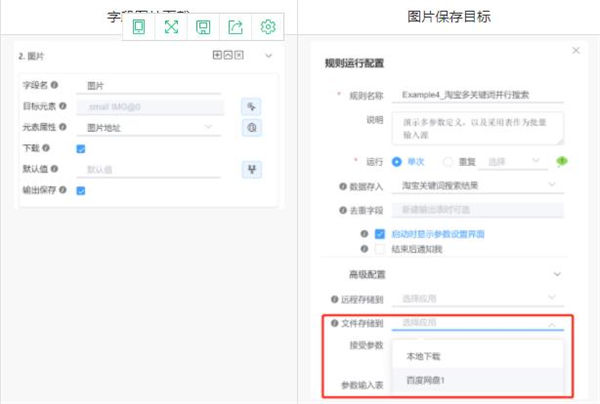Click the round icon beside 元素属性 dropdown

point(251,127)
